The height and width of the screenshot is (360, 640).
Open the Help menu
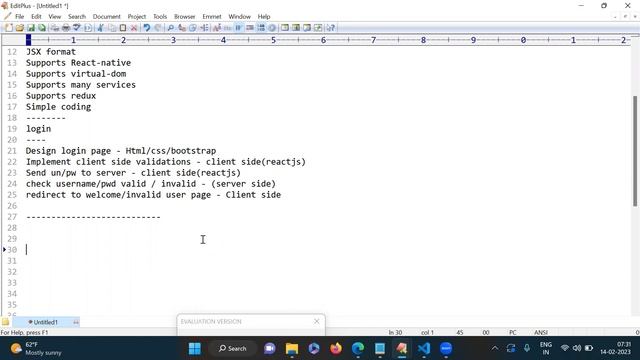(x=264, y=17)
